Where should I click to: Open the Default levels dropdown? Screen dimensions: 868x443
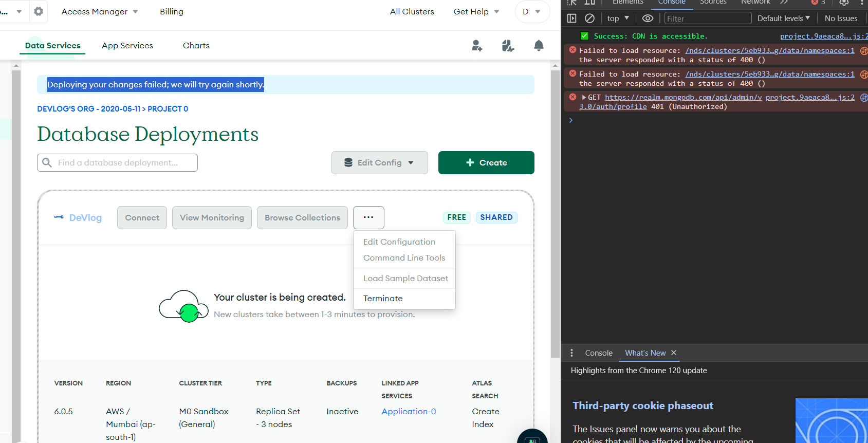783,19
